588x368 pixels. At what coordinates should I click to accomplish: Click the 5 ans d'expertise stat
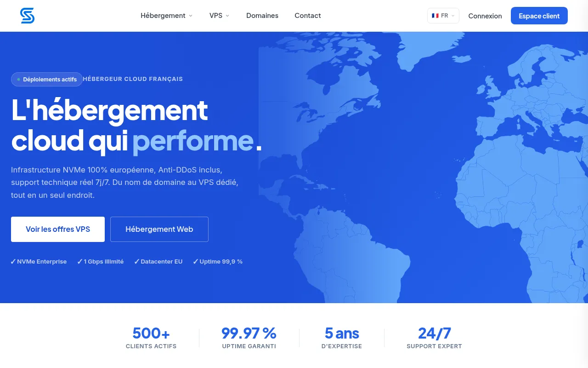click(x=342, y=338)
